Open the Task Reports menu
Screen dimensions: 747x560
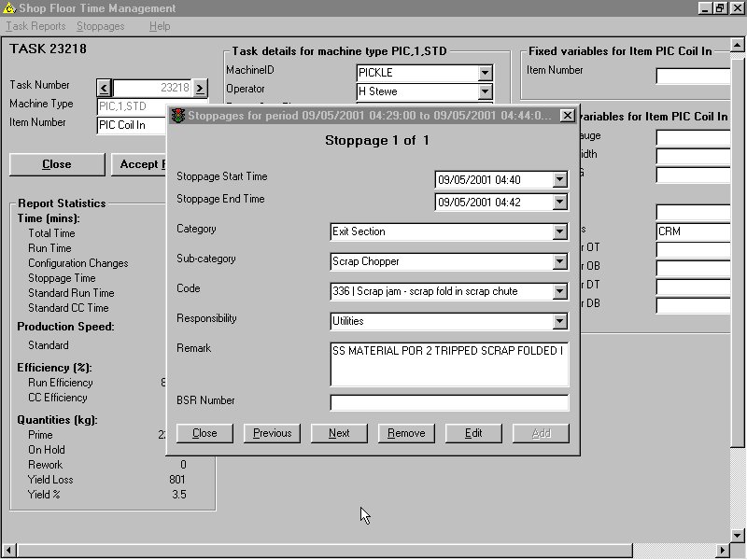tap(35, 26)
